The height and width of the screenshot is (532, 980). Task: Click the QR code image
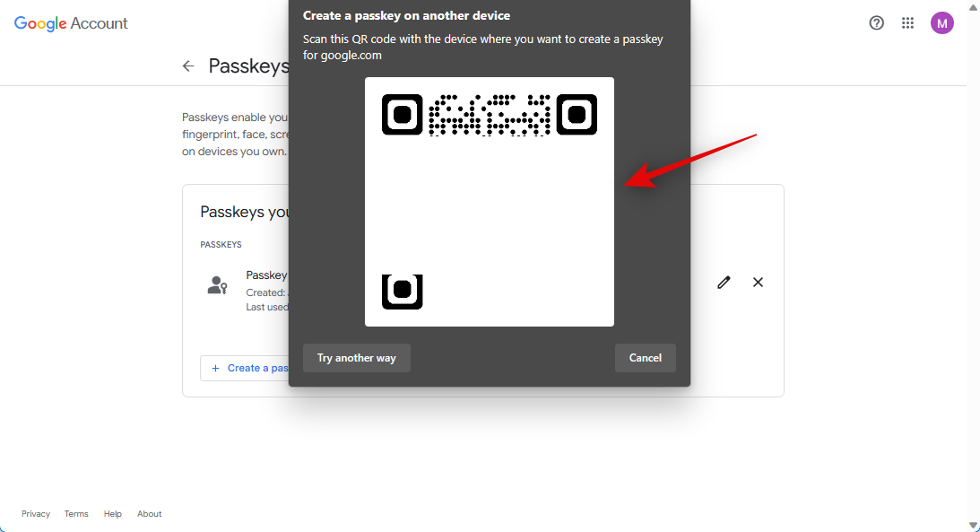point(490,201)
